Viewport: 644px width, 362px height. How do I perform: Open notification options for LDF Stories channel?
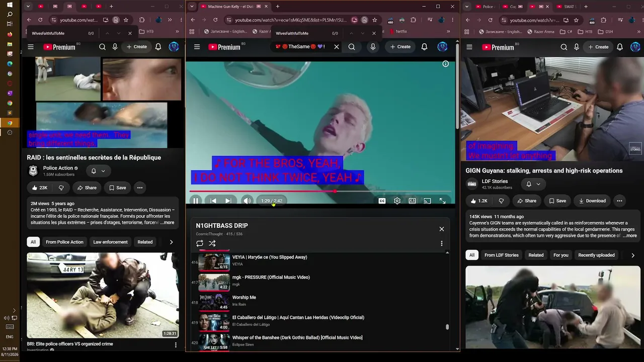(x=533, y=184)
